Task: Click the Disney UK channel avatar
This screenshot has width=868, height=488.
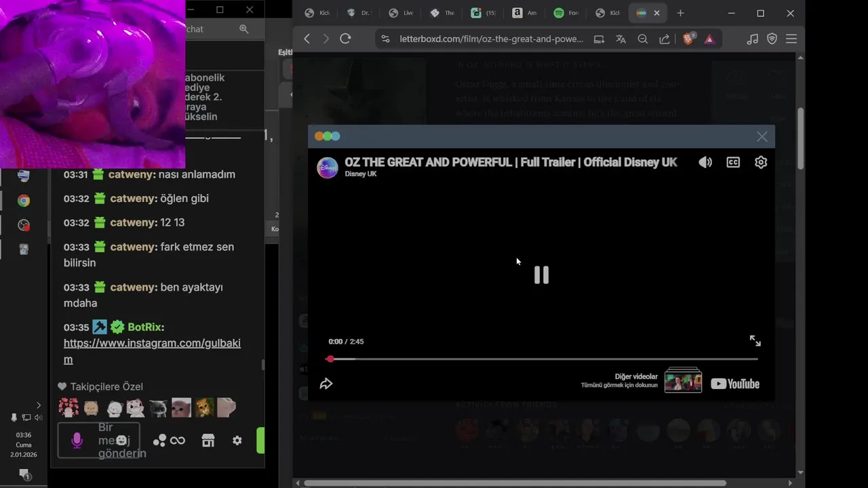Action: click(328, 167)
